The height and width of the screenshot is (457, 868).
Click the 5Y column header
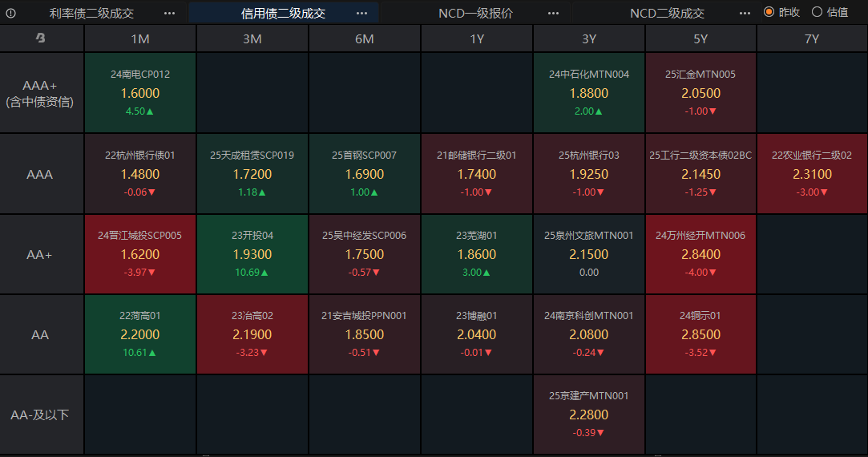pos(700,38)
